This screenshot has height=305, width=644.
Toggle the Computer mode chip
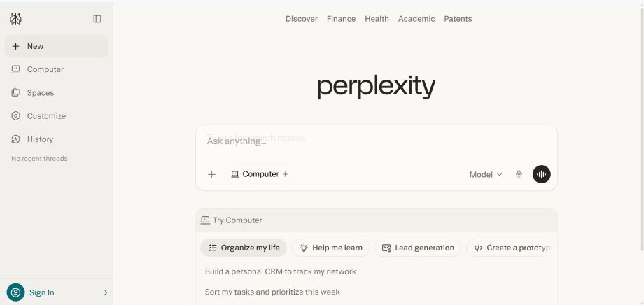(x=260, y=174)
